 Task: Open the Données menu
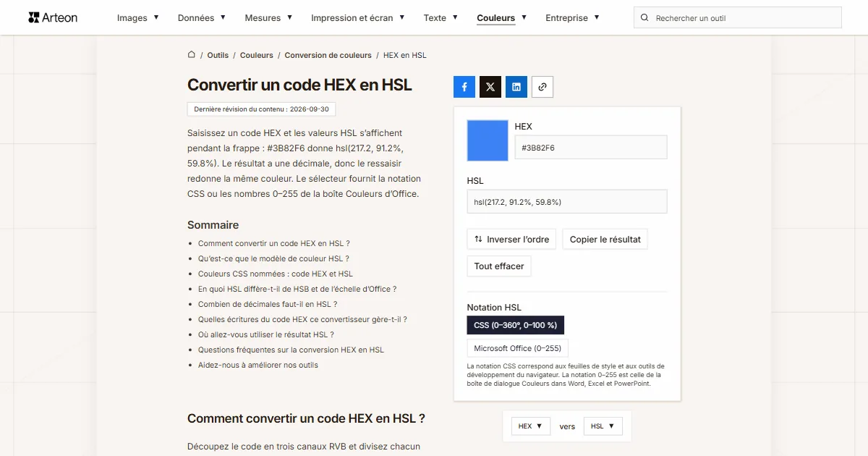click(x=202, y=17)
